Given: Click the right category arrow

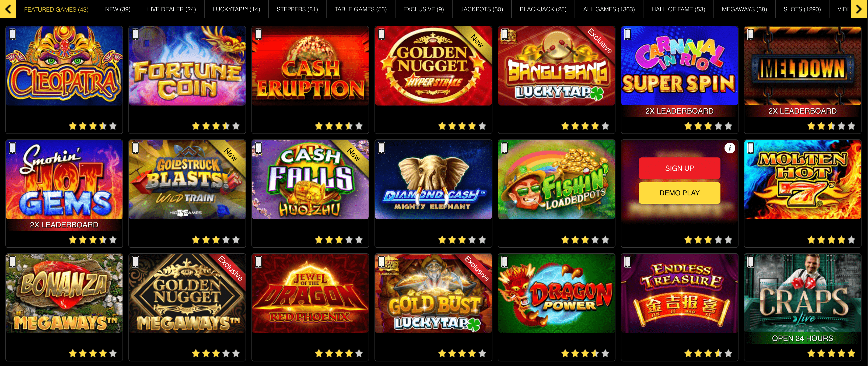Looking at the screenshot, I should coord(859,9).
